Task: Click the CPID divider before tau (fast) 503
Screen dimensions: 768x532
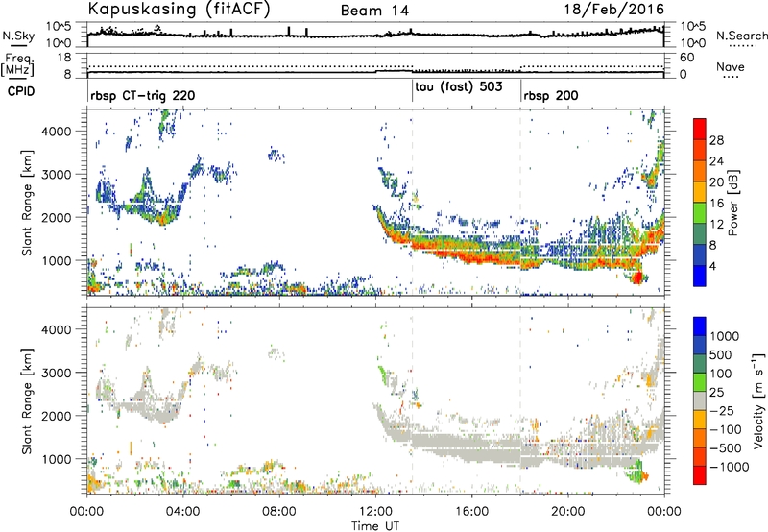Action: pyautogui.click(x=413, y=90)
